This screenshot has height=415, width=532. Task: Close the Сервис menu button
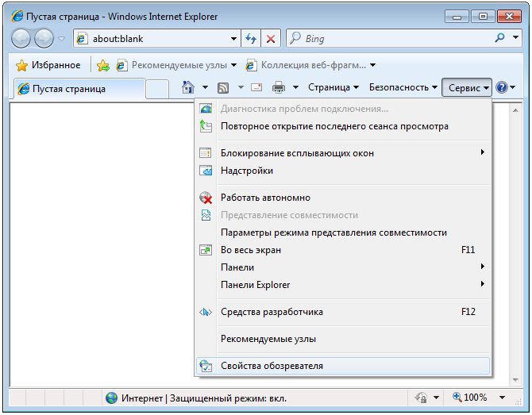[x=467, y=88]
